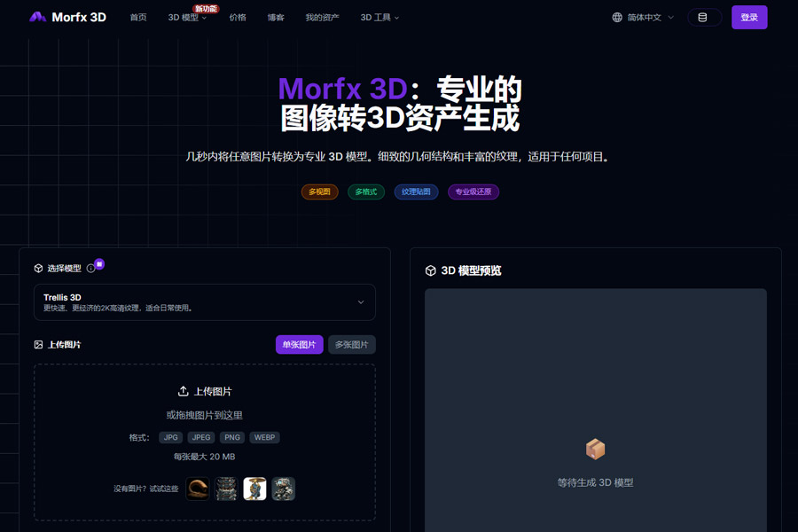Click the 登录 login button
Image resolution: width=798 pixels, height=532 pixels.
[749, 18]
